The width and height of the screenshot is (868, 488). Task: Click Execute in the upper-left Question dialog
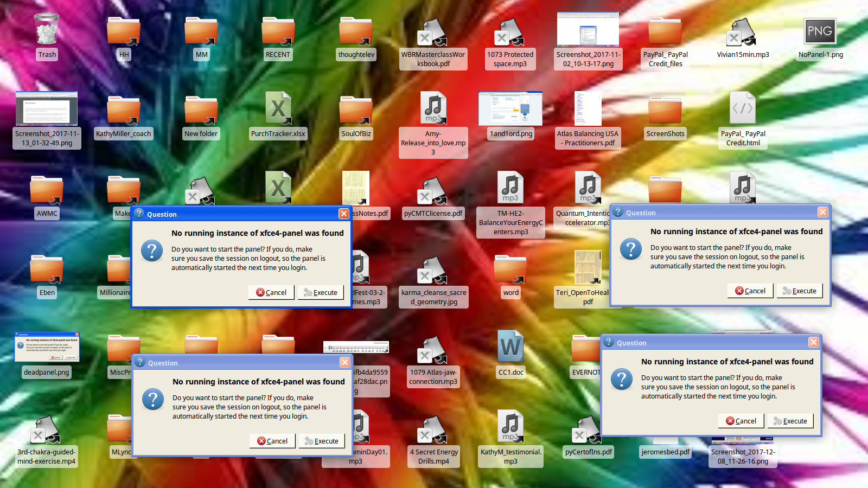click(x=321, y=292)
